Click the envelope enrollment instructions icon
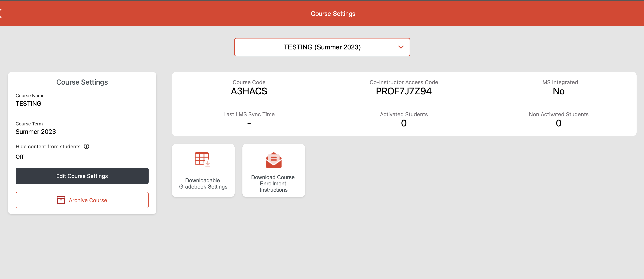The image size is (644, 279). (273, 160)
